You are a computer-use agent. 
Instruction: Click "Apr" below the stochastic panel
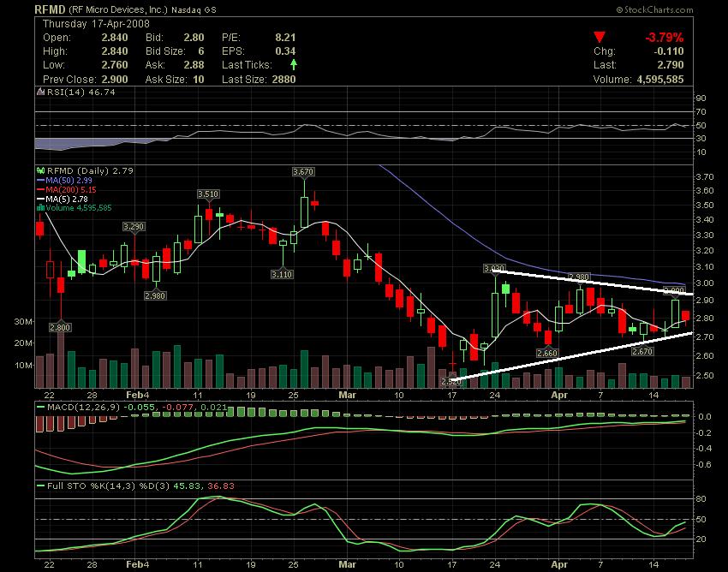pyautogui.click(x=559, y=564)
